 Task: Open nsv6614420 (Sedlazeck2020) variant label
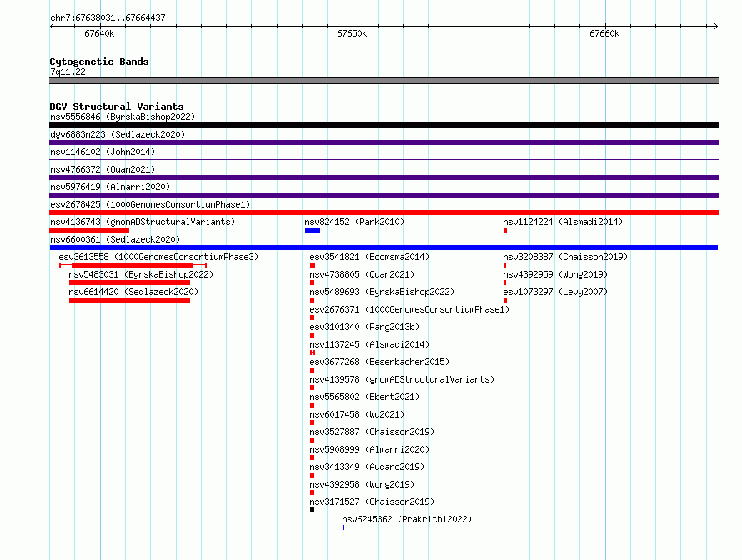click(133, 292)
